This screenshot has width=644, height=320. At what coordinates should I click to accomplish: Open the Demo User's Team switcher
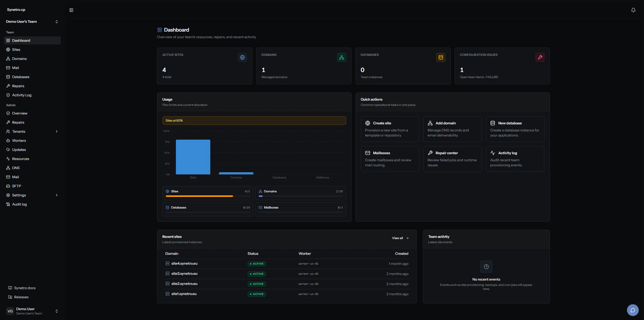[x=32, y=21]
